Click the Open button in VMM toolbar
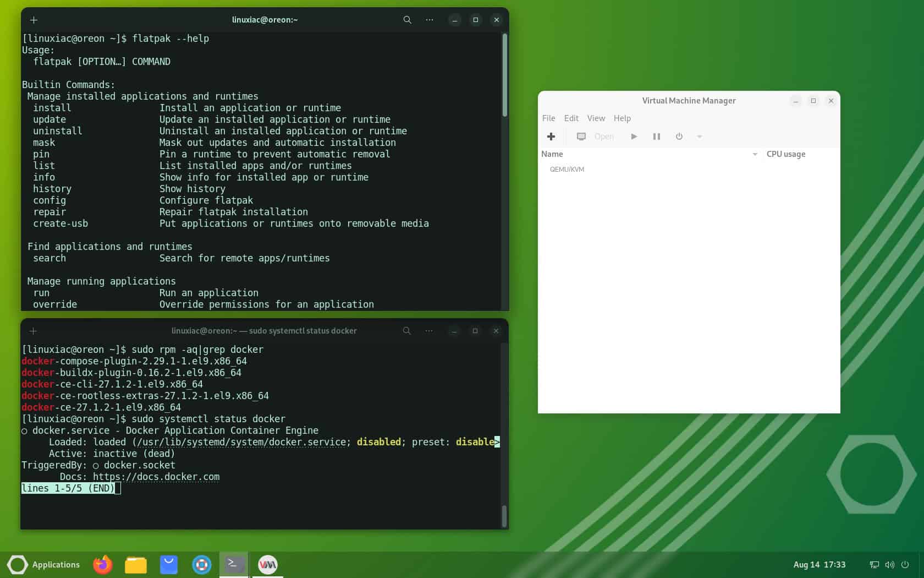This screenshot has height=578, width=924. click(603, 137)
